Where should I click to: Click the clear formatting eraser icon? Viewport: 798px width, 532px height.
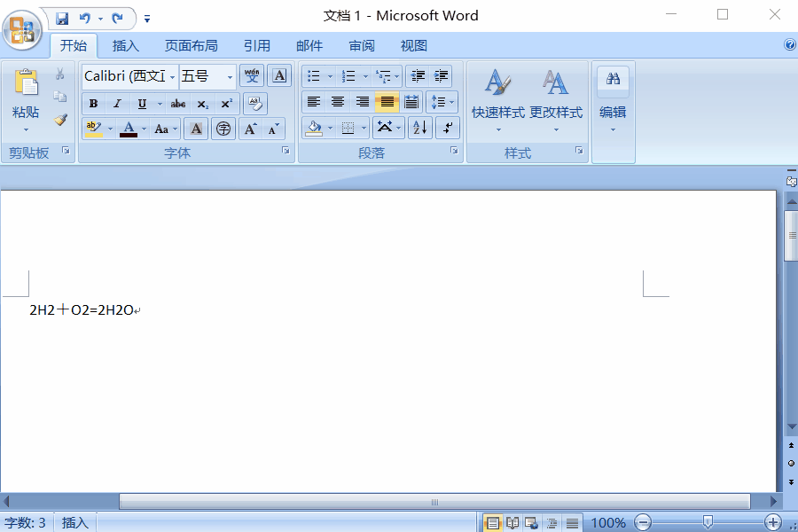[255, 104]
